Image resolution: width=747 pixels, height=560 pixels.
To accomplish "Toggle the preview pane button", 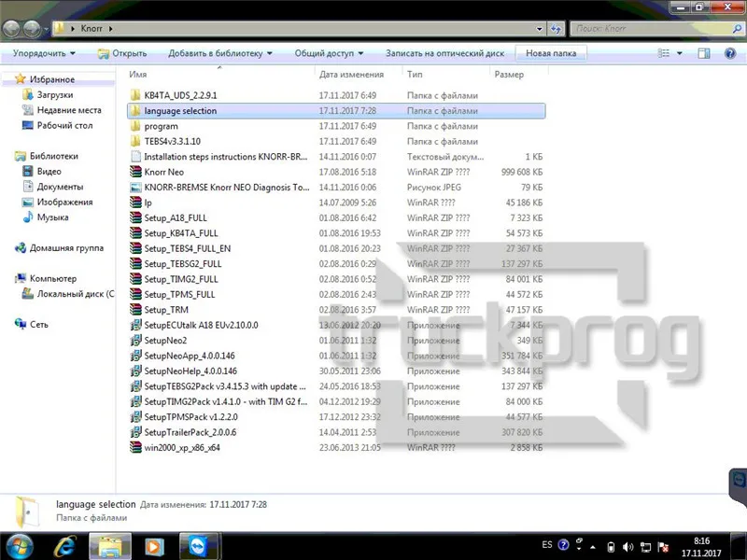I will pos(704,53).
